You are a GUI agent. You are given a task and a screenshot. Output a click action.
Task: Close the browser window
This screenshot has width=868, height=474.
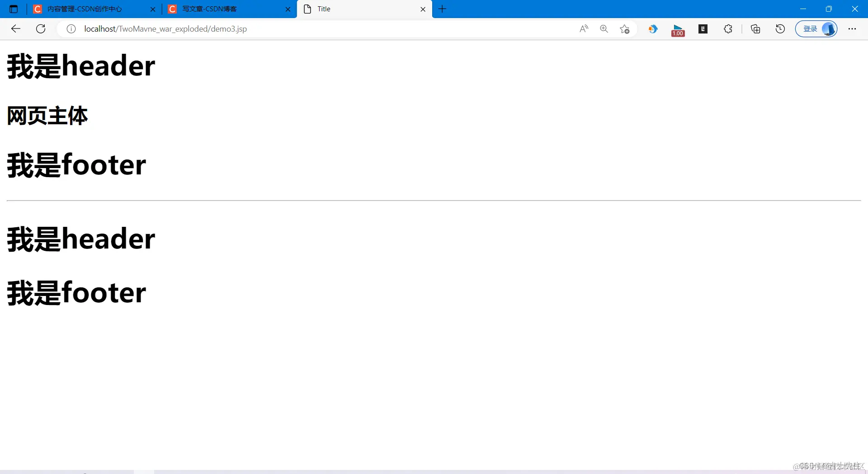click(x=855, y=9)
